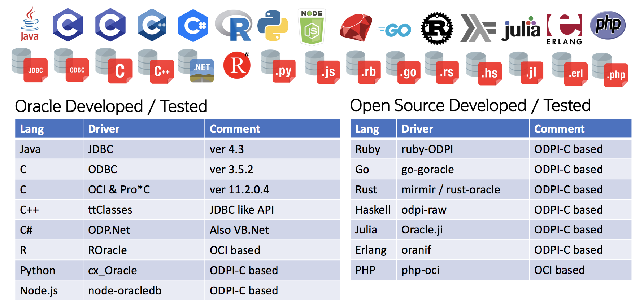
Task: Click the "ruby-ODPI" driver cell
Action: pyautogui.click(x=463, y=149)
